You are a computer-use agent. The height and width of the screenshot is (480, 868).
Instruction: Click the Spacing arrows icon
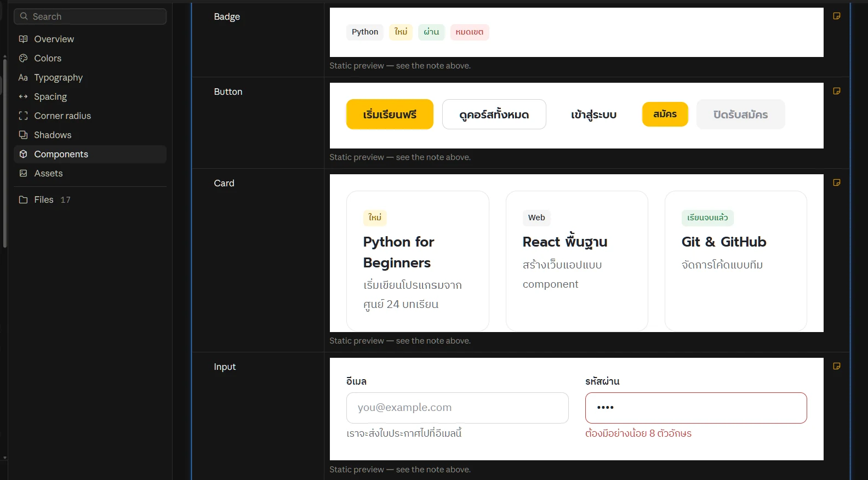pos(23,96)
